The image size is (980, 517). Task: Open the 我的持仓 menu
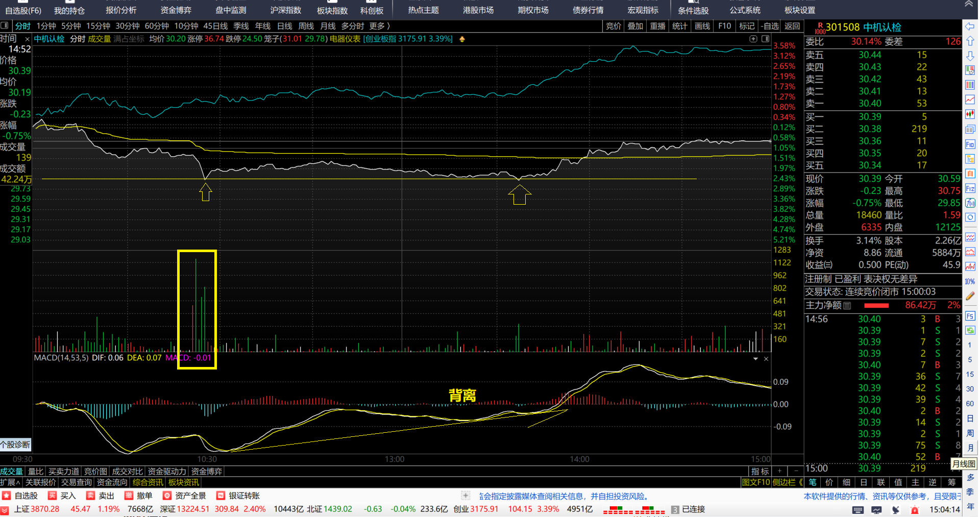click(x=69, y=10)
